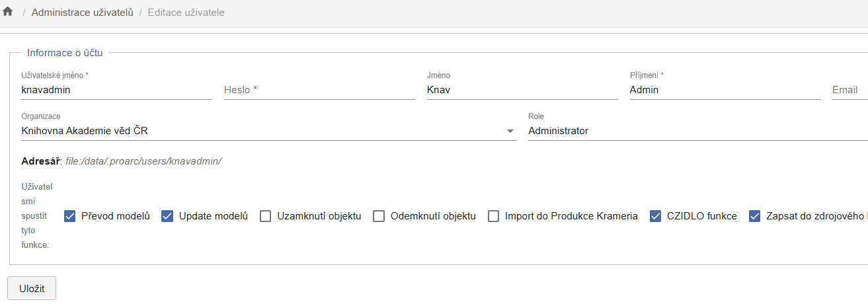Click the Uživatelské jméno input field
868x304 pixels.
(116, 90)
